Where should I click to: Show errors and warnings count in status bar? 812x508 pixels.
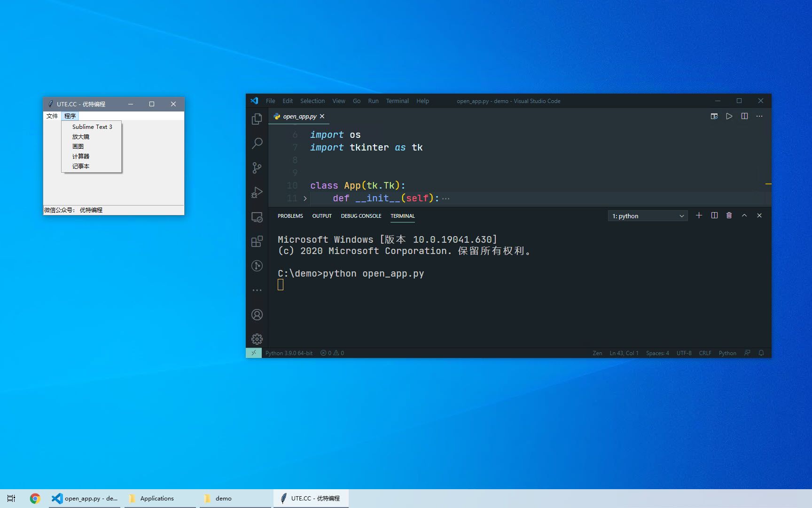point(332,353)
